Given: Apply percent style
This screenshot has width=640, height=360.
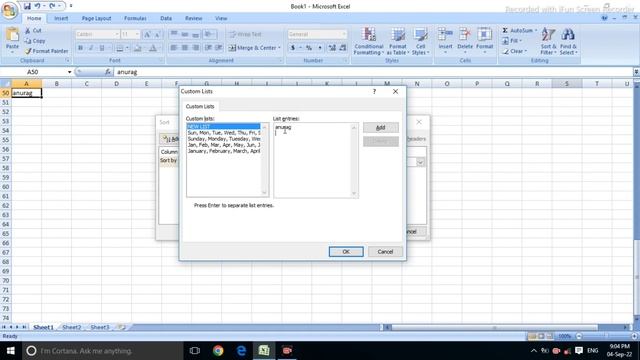Looking at the screenshot, I should (309, 48).
